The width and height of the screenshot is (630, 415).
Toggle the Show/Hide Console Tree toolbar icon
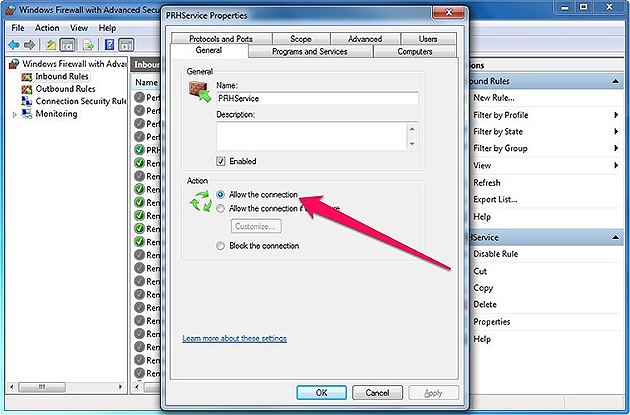[67, 45]
